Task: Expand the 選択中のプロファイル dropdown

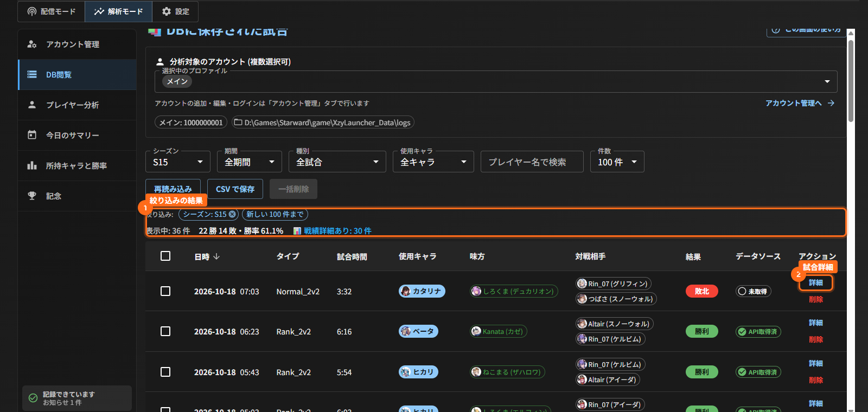Action: [x=496, y=82]
